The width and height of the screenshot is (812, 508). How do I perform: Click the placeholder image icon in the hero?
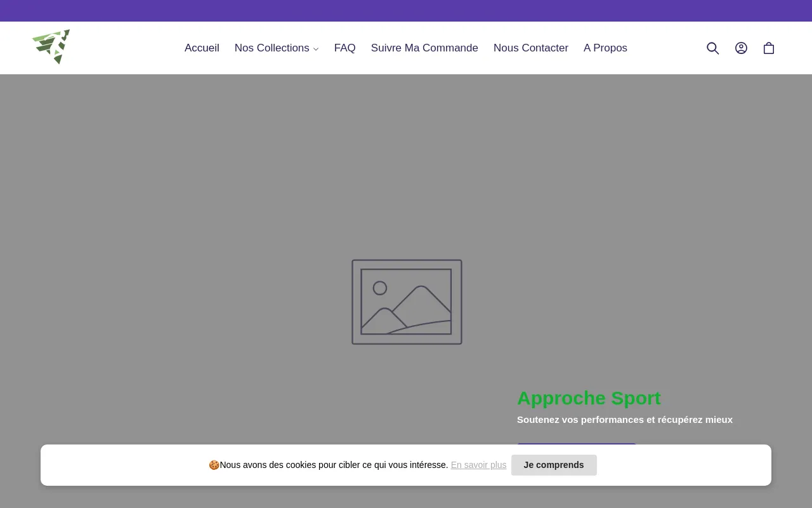click(x=406, y=302)
